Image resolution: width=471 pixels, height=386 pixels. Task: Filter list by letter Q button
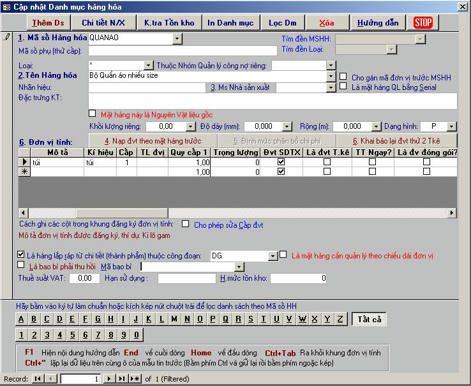point(225,319)
